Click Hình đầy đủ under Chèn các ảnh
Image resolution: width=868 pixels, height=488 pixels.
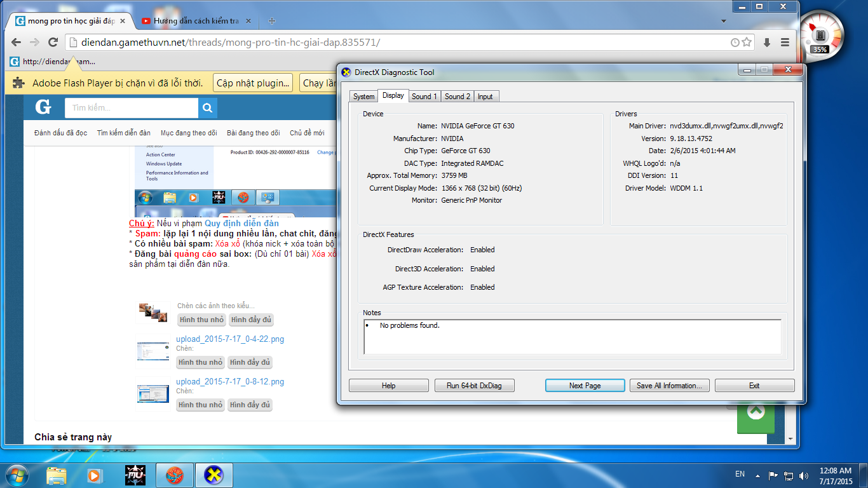pyautogui.click(x=252, y=320)
